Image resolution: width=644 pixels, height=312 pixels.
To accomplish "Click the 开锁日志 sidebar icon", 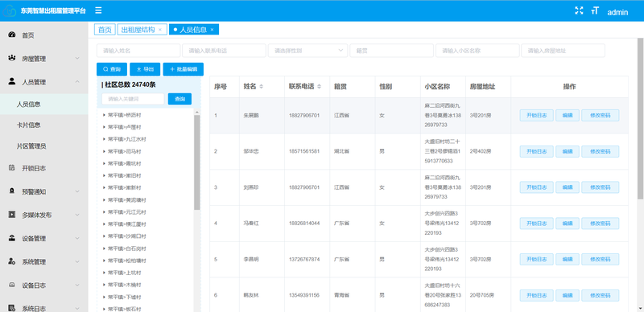I will click(12, 168).
